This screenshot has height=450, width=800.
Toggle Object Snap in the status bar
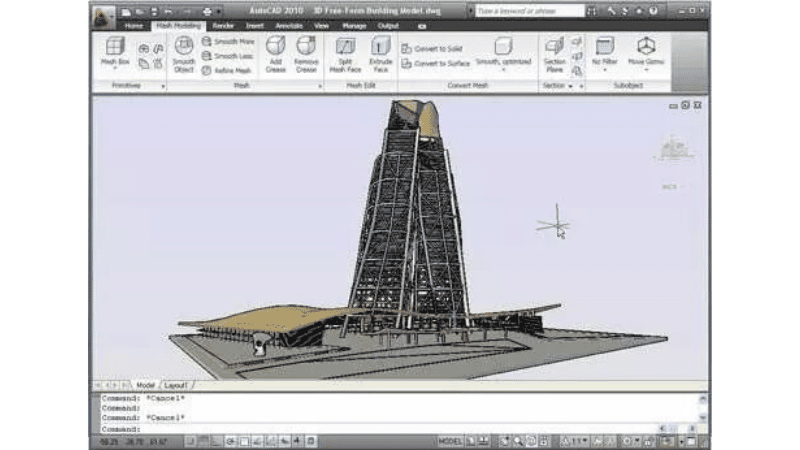click(x=244, y=441)
